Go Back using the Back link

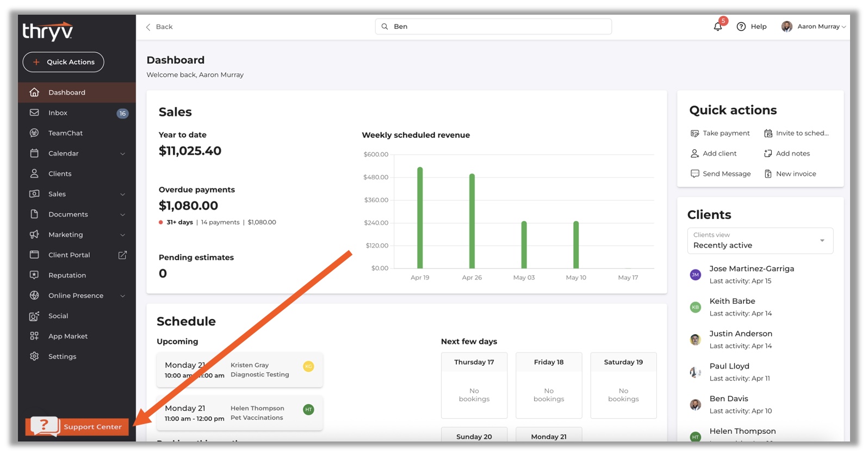pyautogui.click(x=159, y=27)
